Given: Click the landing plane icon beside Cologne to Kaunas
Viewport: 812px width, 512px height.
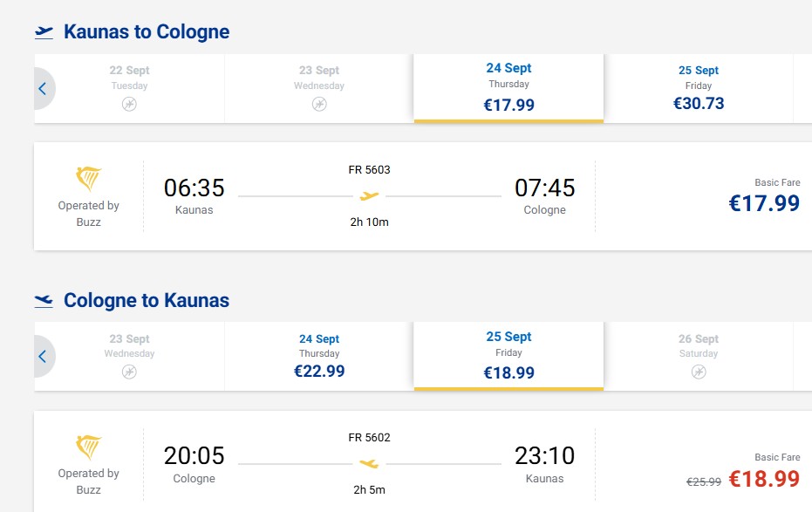Looking at the screenshot, I should [44, 301].
